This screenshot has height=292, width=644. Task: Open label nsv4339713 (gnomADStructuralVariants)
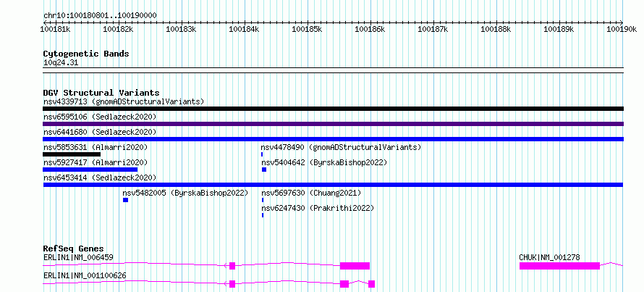(124, 101)
